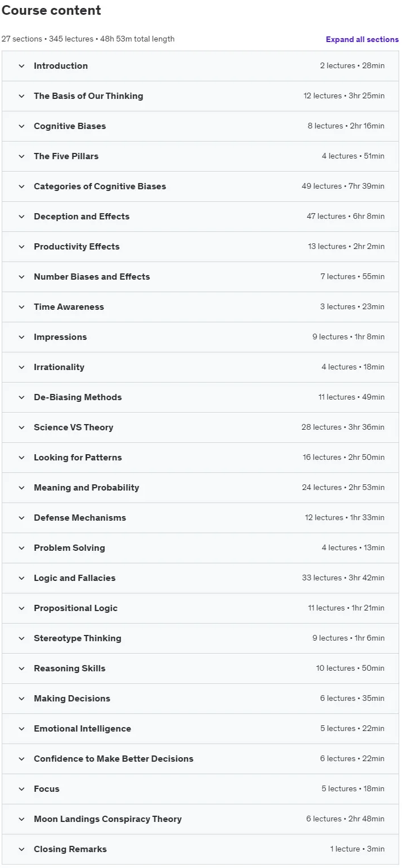402x868 pixels.
Task: Expand The Basis of Our Thinking chevron
Action: point(22,96)
